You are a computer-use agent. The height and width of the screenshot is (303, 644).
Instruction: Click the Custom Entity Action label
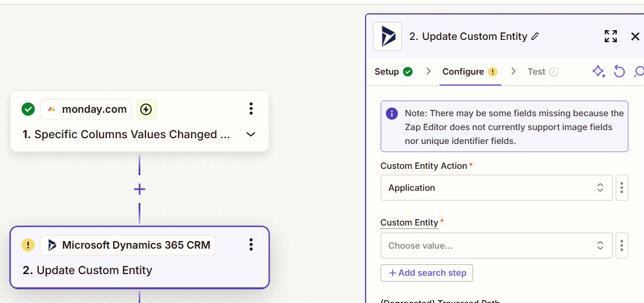click(423, 166)
